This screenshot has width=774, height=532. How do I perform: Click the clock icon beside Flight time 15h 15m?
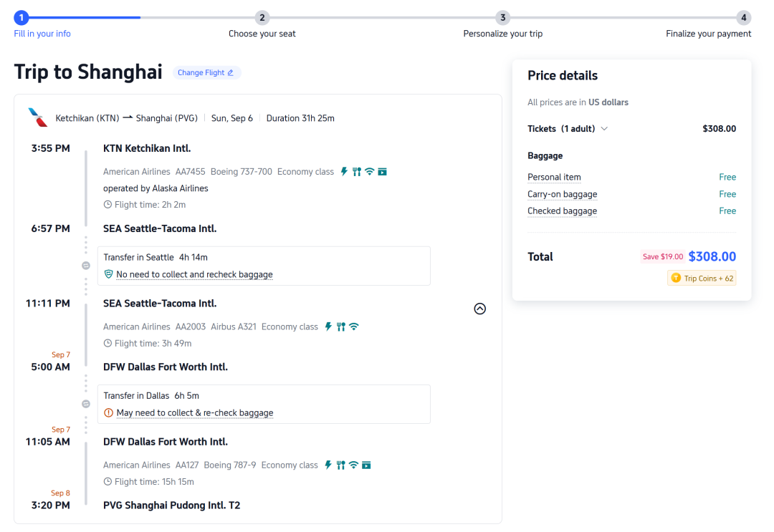107,482
